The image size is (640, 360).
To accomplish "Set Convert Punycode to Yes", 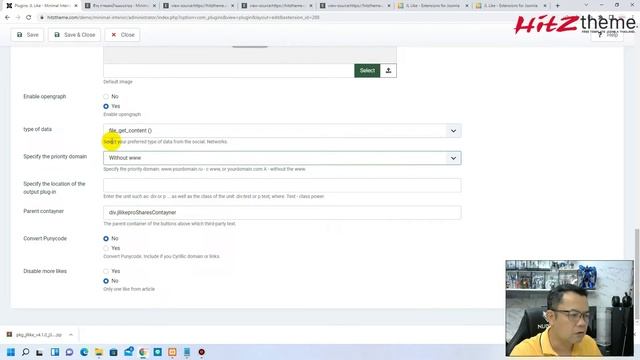I will click(x=106, y=248).
